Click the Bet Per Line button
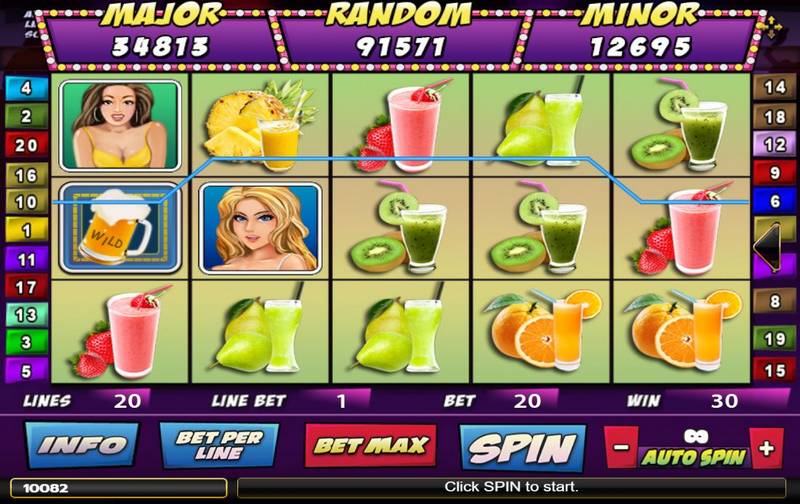 click(x=219, y=445)
